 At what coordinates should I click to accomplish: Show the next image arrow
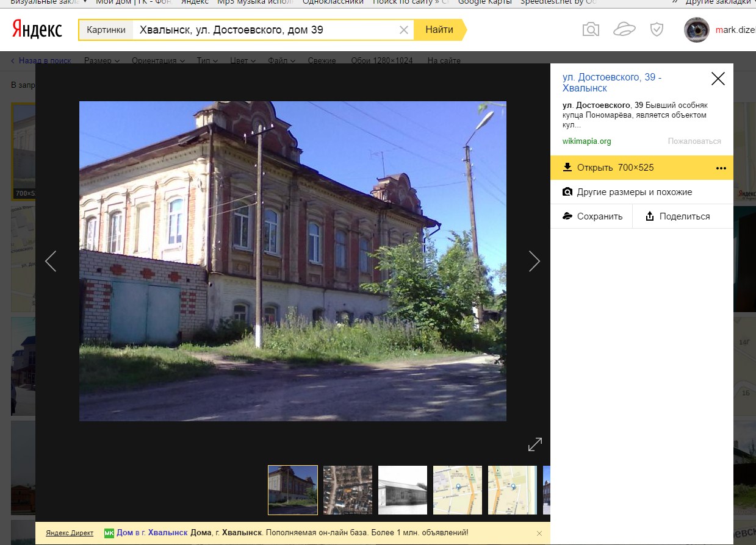(535, 261)
